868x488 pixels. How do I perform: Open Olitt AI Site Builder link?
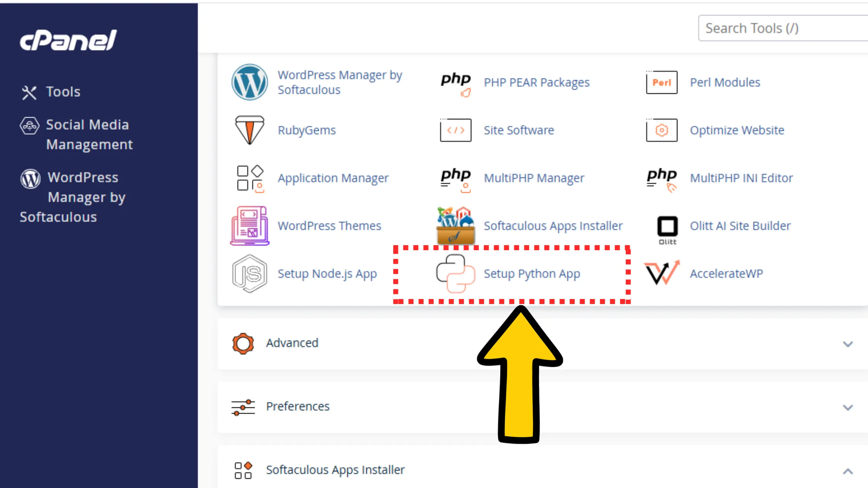[x=740, y=225]
